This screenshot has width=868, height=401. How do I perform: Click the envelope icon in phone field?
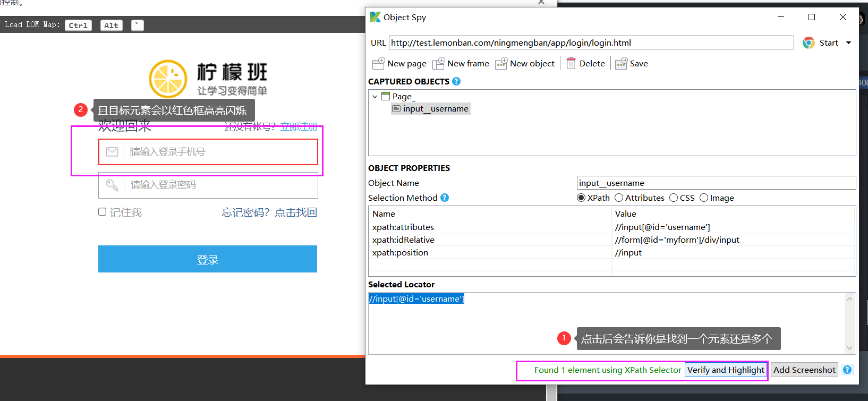(x=112, y=152)
